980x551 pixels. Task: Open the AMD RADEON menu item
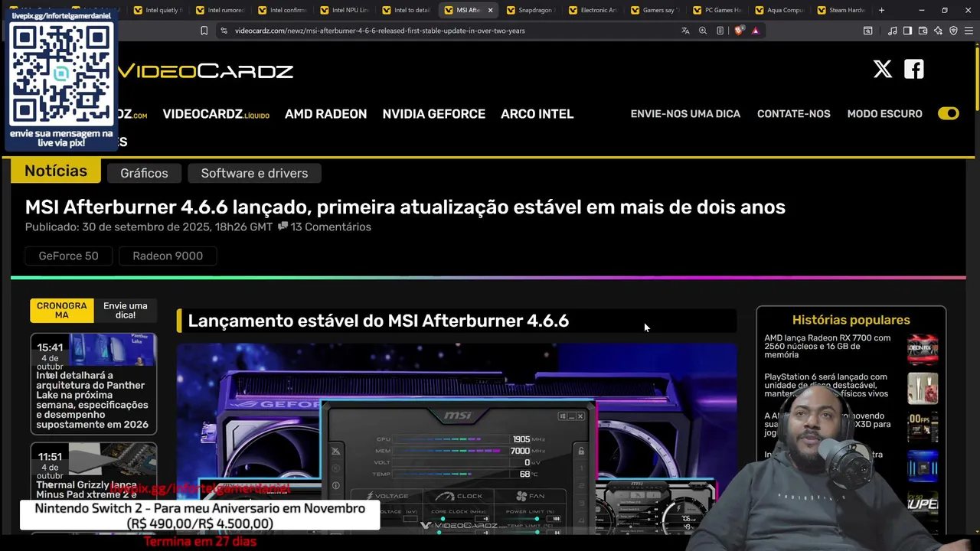click(325, 114)
